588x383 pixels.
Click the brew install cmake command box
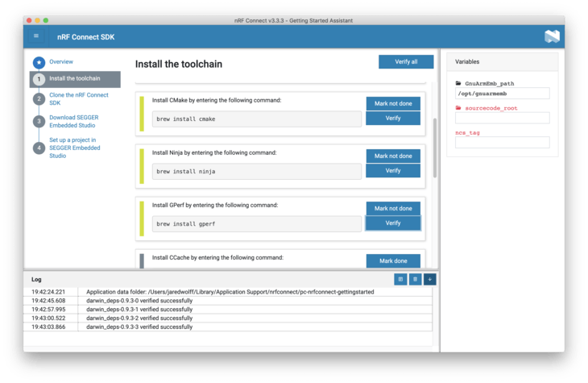point(256,119)
